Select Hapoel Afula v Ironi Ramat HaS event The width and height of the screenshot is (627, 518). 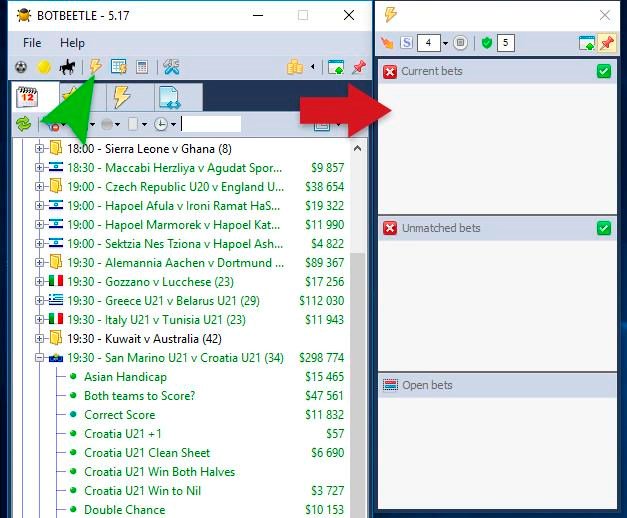tap(174, 206)
